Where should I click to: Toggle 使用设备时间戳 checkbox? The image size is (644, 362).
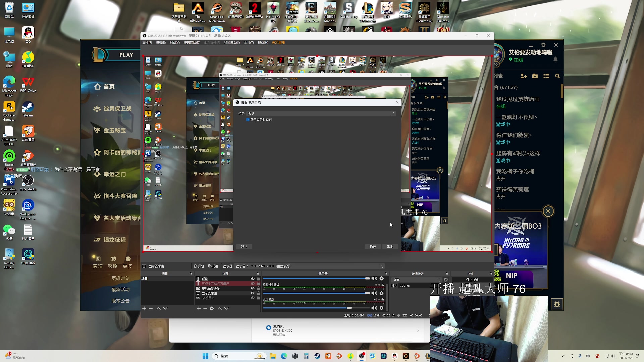pos(248,120)
